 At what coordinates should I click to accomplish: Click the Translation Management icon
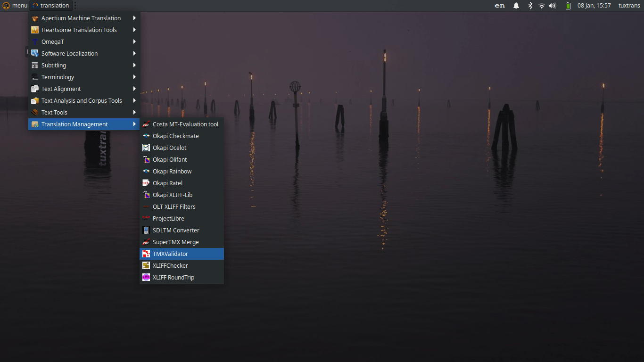pos(35,124)
